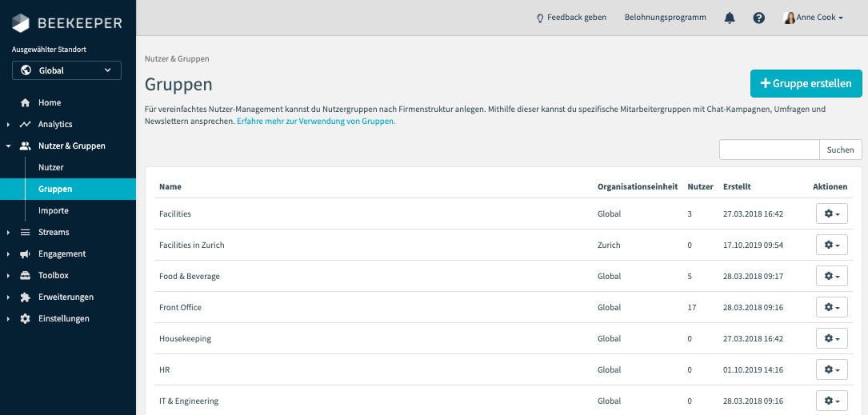Open the gear actions menu for IT & Engineering
The width and height of the screenshot is (868, 415).
coord(831,401)
